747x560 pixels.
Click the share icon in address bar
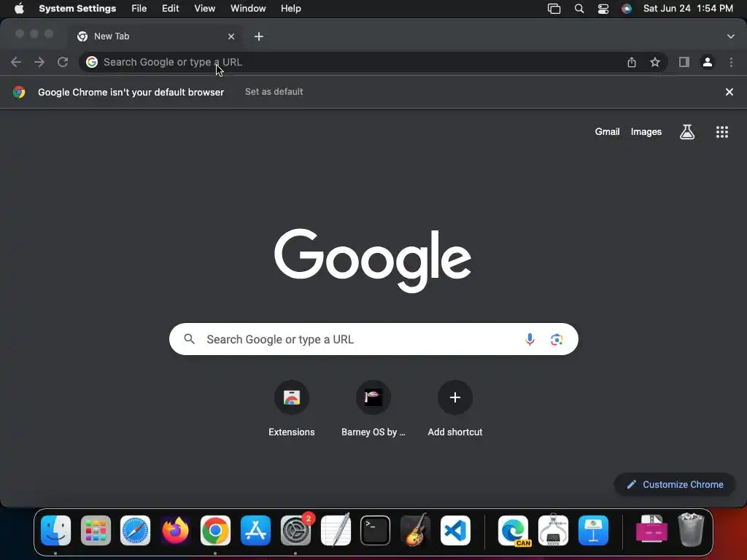point(632,62)
